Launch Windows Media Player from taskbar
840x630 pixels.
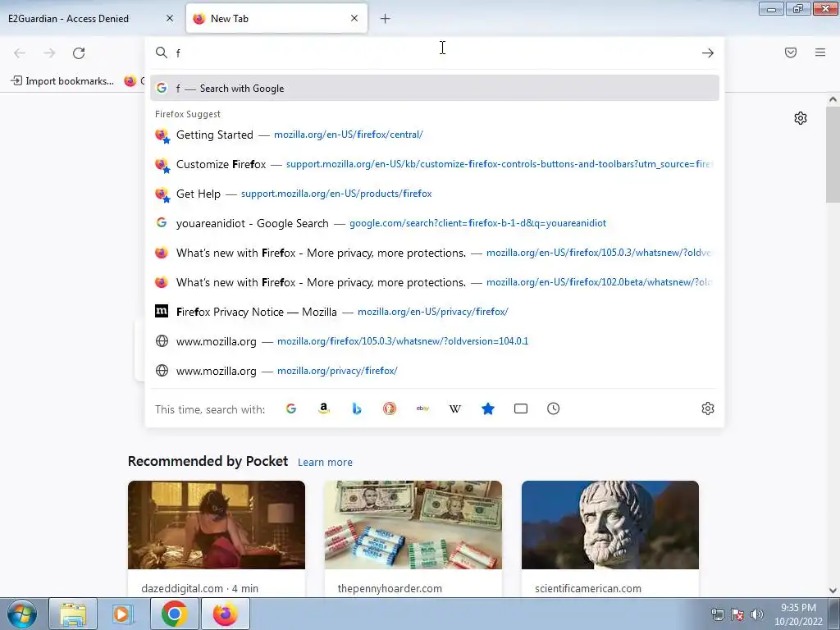click(123, 614)
